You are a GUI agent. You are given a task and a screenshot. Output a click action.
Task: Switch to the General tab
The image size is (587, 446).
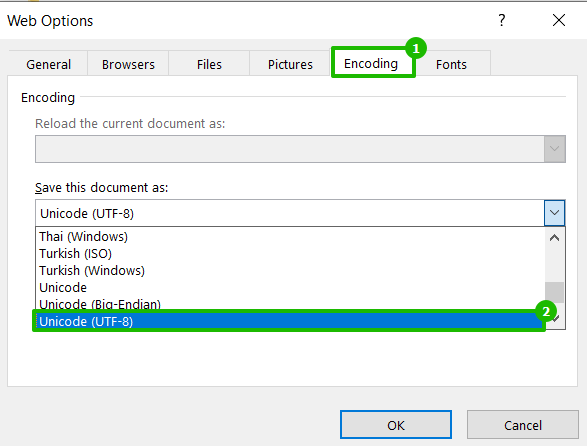48,64
